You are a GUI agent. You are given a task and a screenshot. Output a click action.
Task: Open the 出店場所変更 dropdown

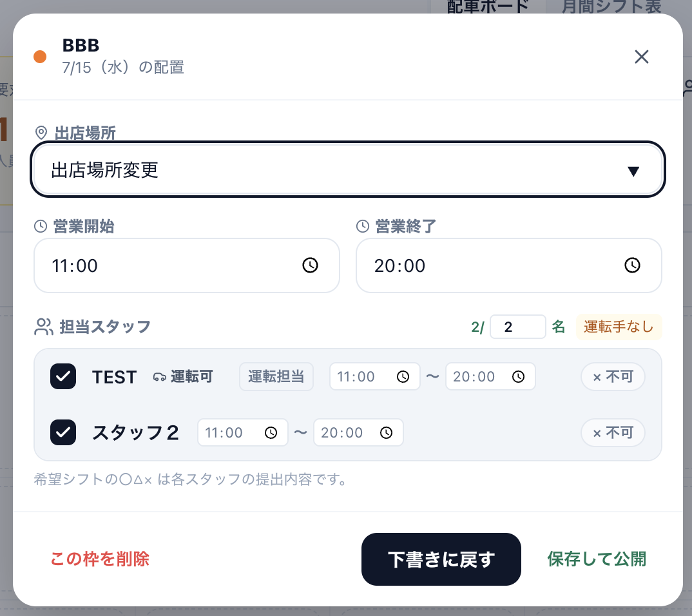point(348,169)
